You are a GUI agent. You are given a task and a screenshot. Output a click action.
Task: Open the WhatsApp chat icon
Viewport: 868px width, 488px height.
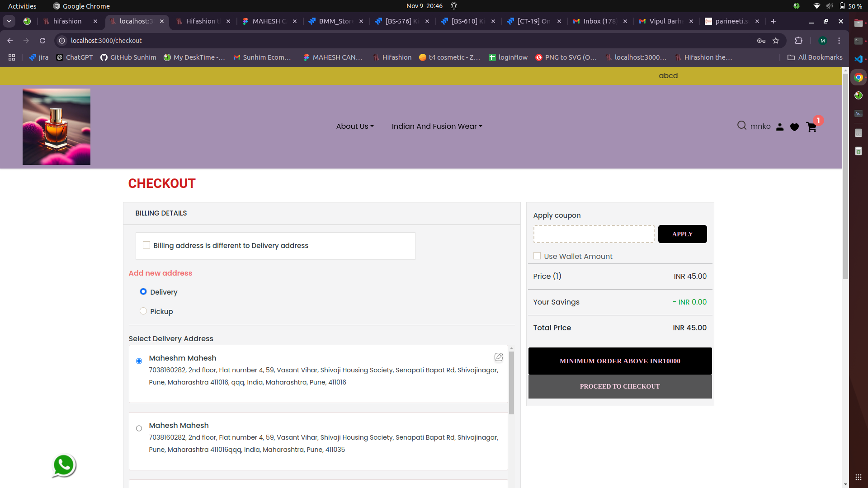64,465
